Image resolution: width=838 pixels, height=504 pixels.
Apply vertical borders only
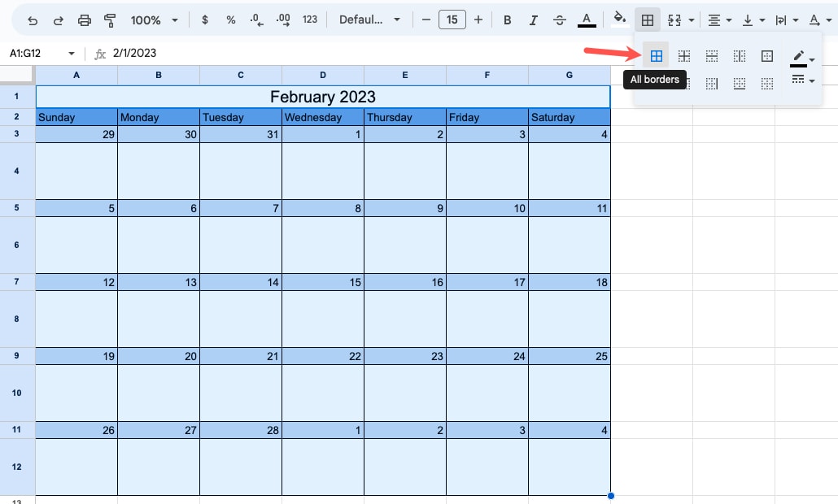coord(739,55)
